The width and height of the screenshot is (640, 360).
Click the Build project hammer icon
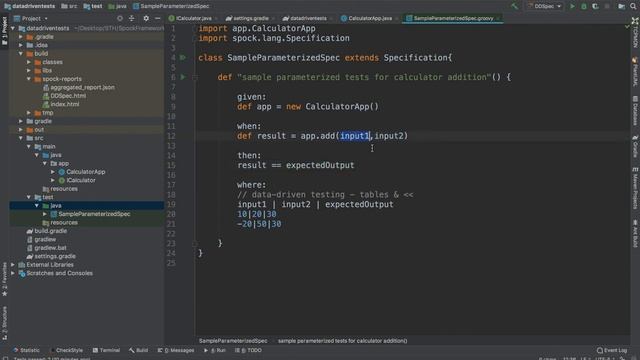tap(514, 6)
